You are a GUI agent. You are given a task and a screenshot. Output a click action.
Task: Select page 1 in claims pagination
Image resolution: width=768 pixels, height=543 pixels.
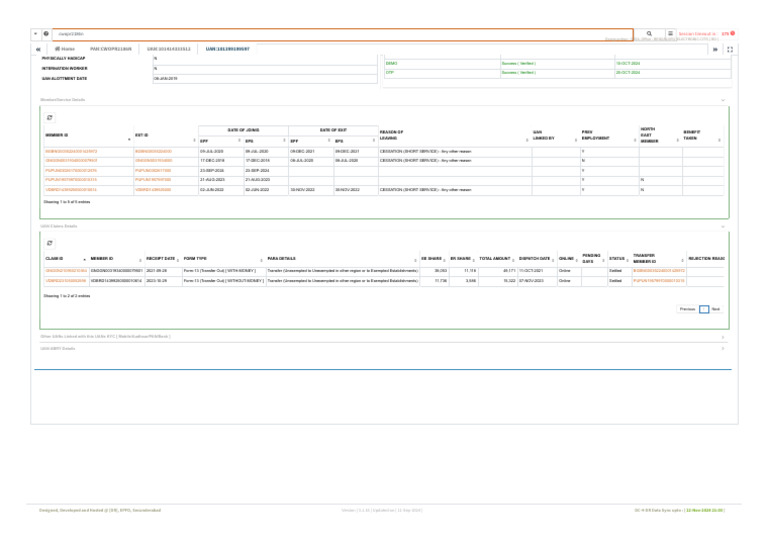click(x=704, y=309)
